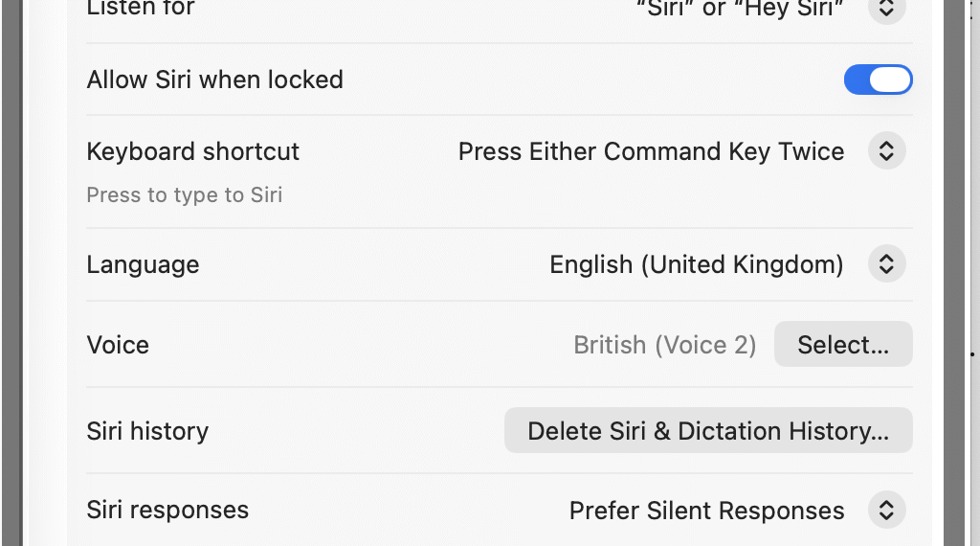Click the "Siri" or "Hey Siri" value

pyautogui.click(x=740, y=10)
